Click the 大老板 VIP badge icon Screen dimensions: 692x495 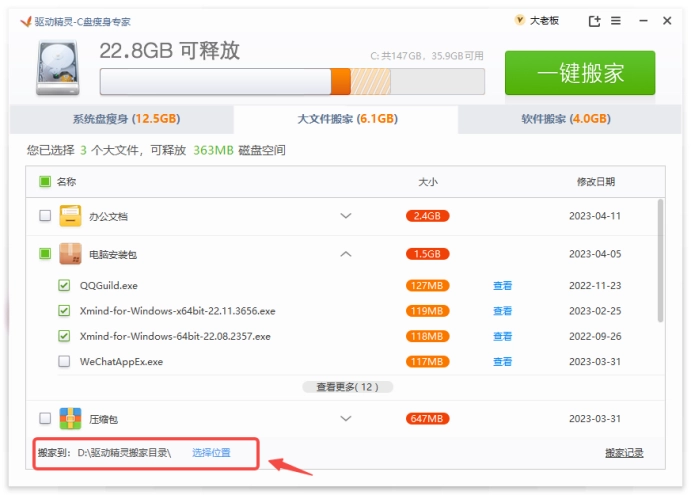pos(519,21)
